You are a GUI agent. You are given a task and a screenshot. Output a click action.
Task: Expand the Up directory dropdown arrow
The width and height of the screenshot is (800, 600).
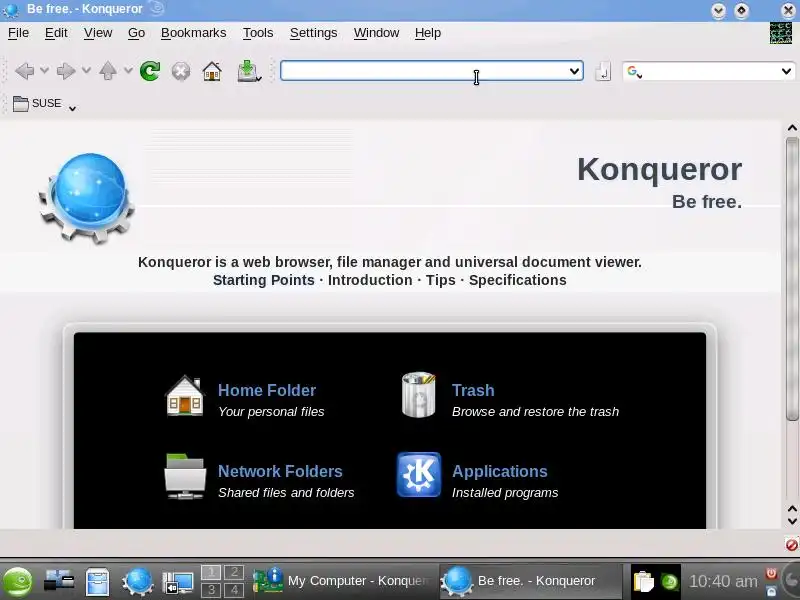click(x=128, y=70)
